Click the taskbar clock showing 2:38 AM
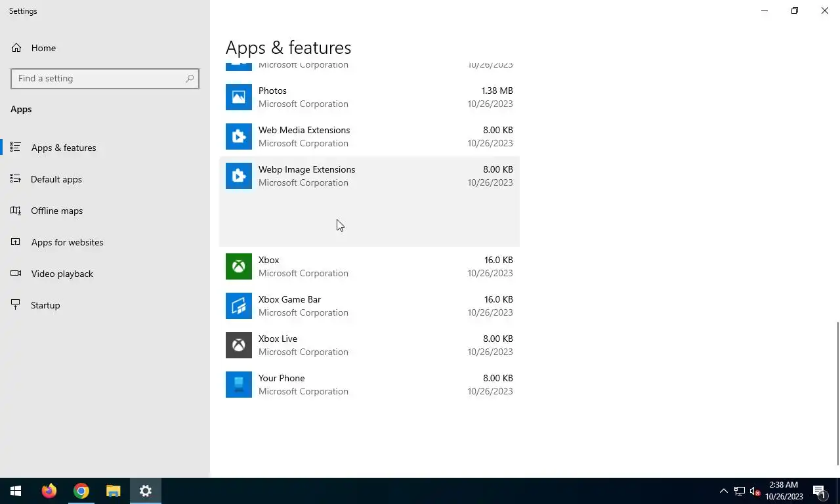Viewport: 840px width, 504px height. (x=784, y=491)
